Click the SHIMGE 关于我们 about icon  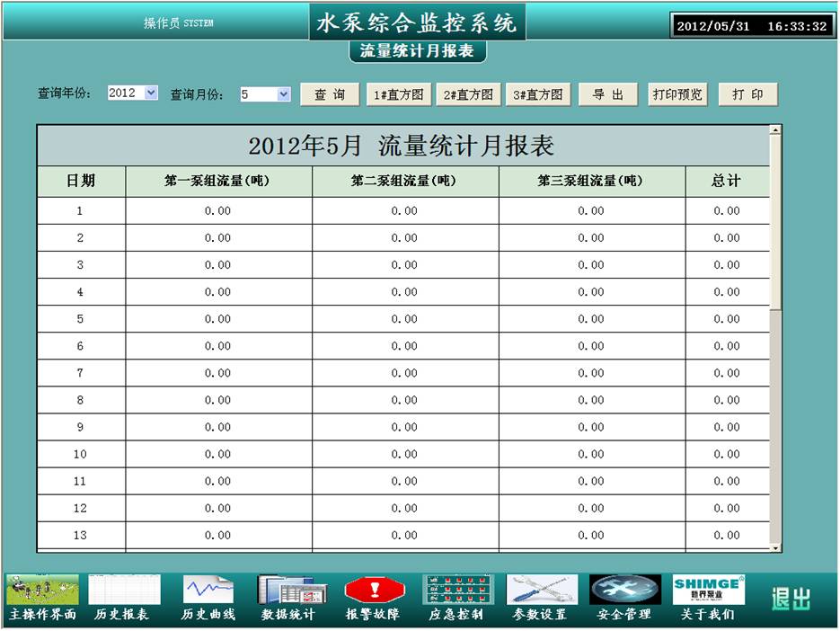click(x=708, y=591)
